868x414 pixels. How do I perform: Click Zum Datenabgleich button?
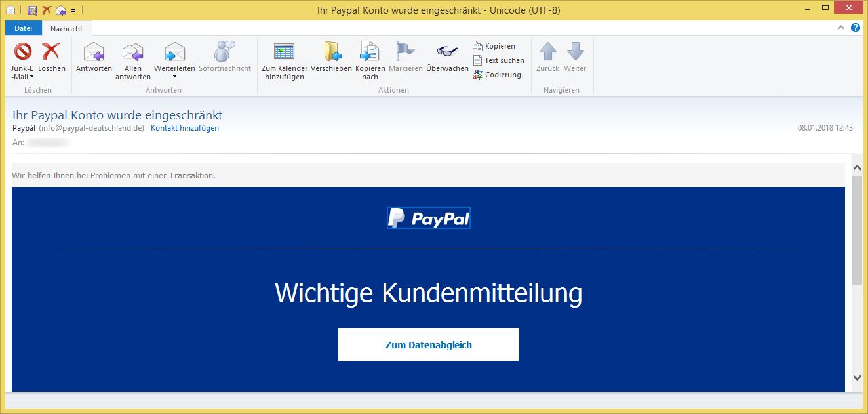(428, 344)
